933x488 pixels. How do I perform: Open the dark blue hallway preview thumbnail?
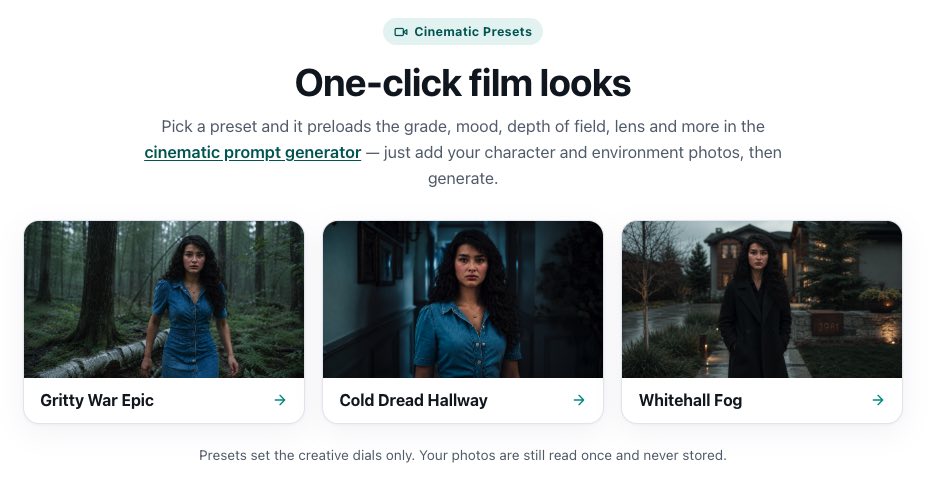463,299
